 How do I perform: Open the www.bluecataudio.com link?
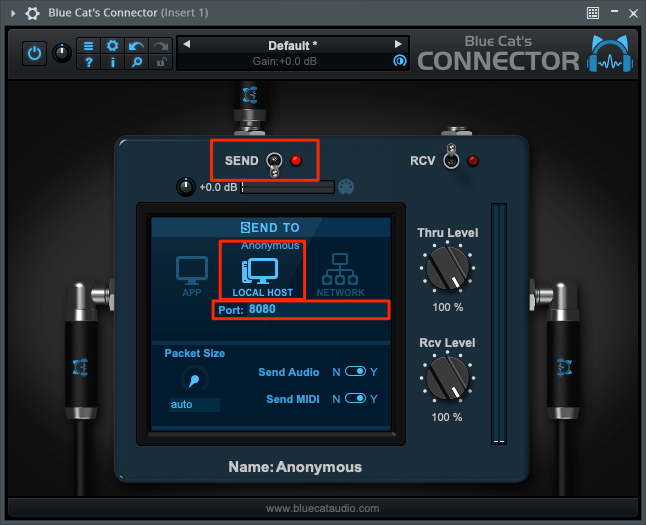pos(323,508)
